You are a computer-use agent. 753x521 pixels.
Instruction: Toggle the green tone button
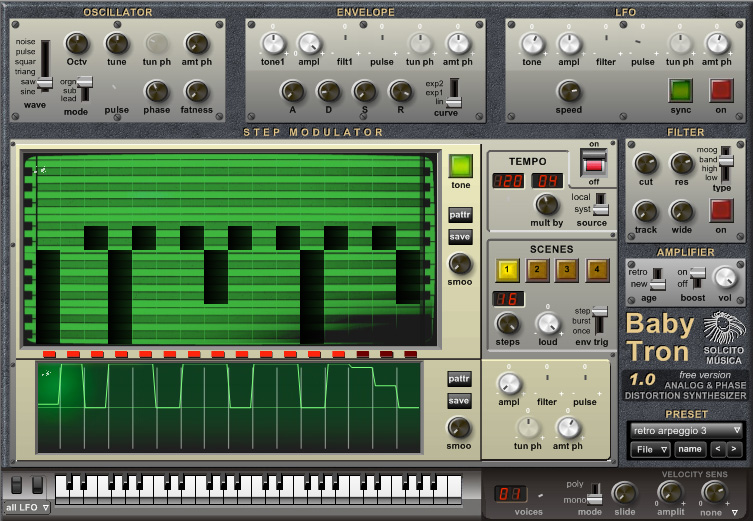(461, 166)
